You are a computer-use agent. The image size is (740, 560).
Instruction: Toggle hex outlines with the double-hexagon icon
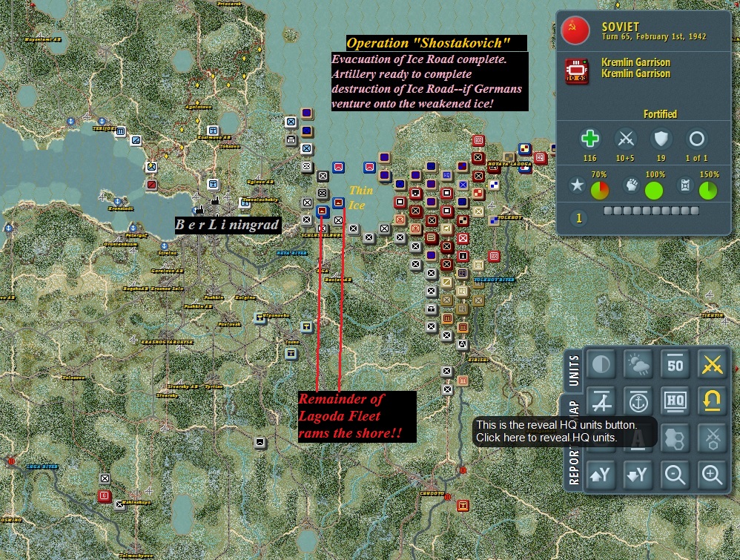pos(675,439)
